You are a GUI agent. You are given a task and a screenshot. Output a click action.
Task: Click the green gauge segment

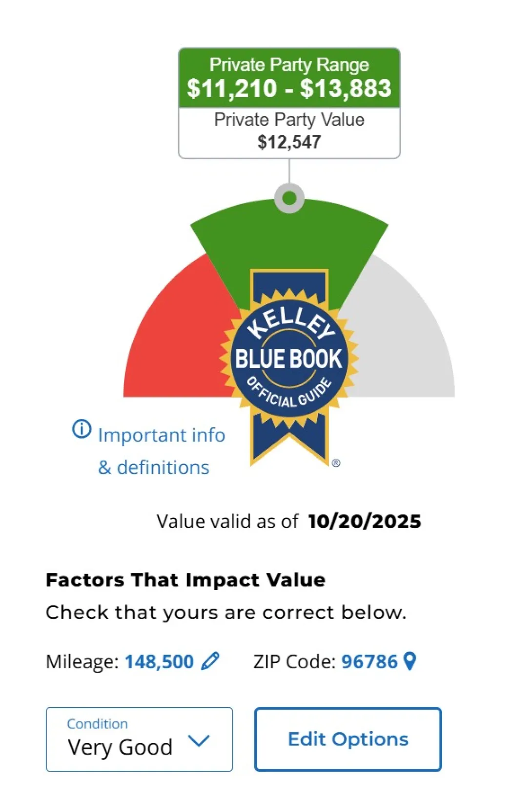[x=289, y=239]
